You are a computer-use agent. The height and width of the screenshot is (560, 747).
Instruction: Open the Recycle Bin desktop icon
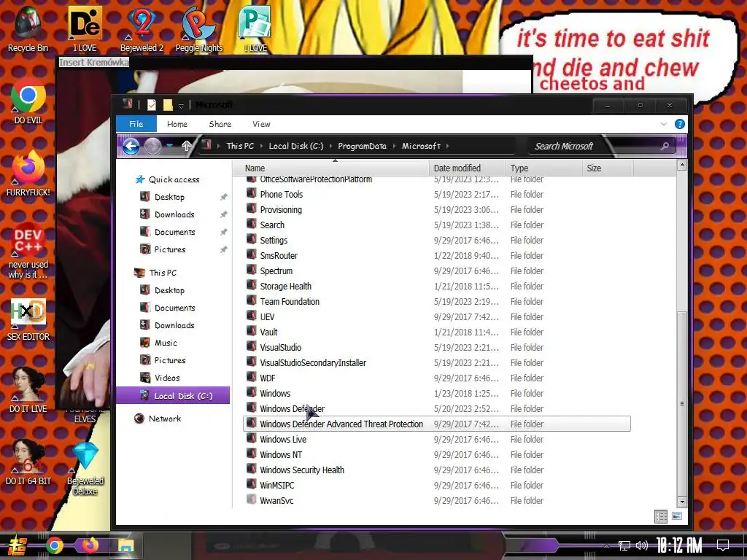tap(28, 29)
